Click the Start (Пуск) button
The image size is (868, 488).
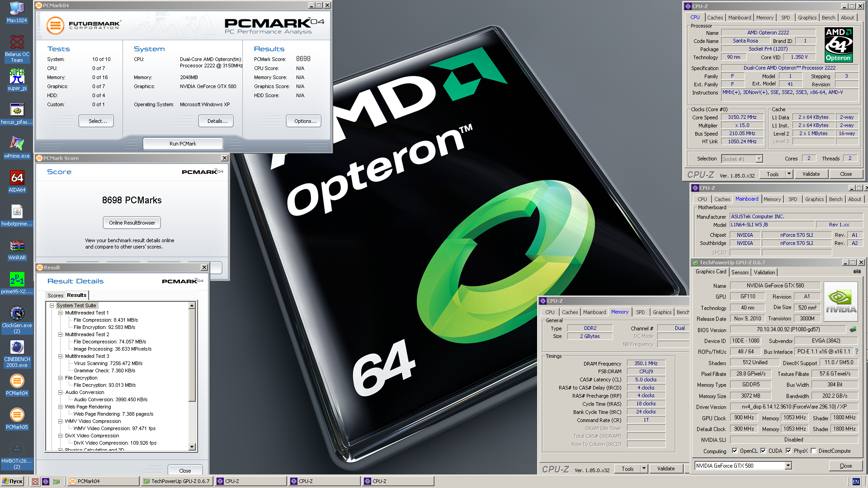(12, 481)
